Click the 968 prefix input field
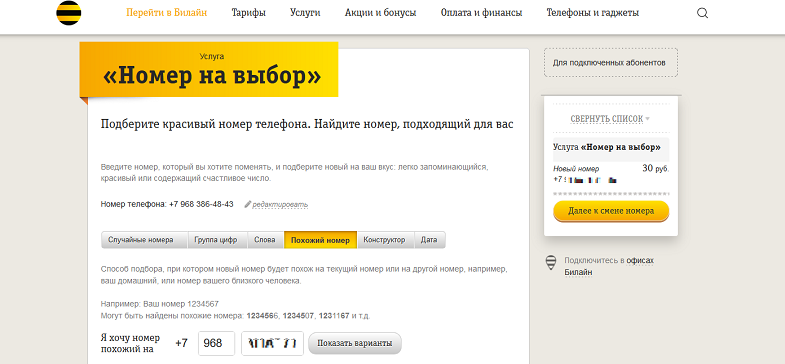Screen dimensions: 785x364 click(x=216, y=343)
